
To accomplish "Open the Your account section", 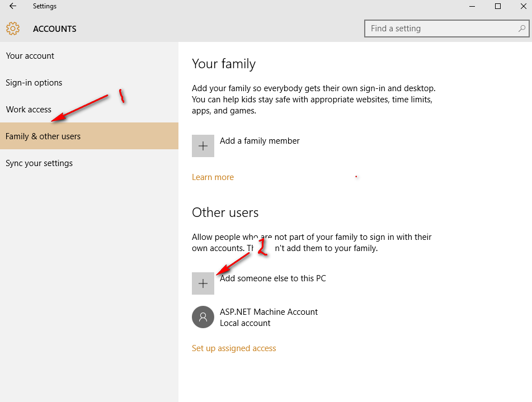I will [30, 56].
